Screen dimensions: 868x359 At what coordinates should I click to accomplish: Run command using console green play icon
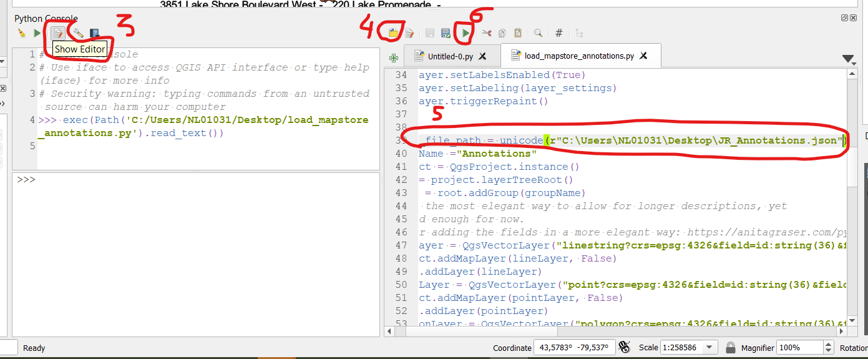(37, 33)
